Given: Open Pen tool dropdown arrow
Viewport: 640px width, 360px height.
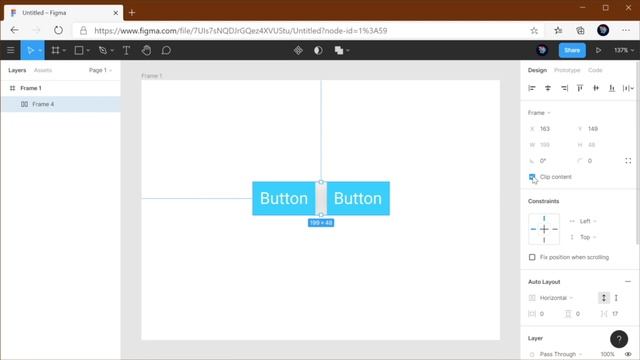Looking at the screenshot, I should [x=112, y=51].
